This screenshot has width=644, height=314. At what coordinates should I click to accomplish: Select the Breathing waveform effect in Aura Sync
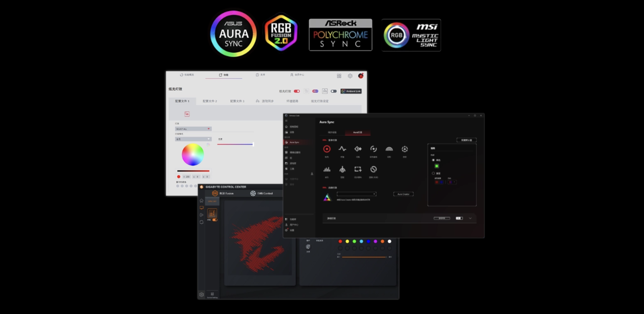click(342, 149)
